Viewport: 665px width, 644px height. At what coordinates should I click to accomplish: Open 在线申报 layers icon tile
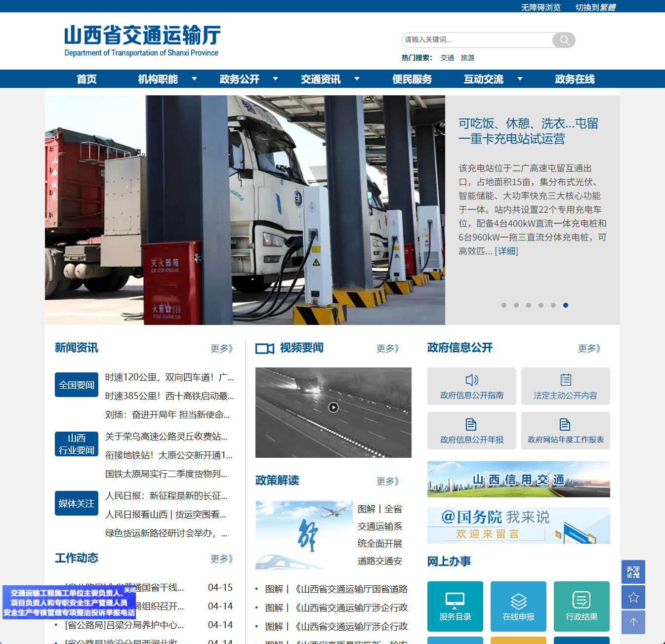(x=518, y=606)
